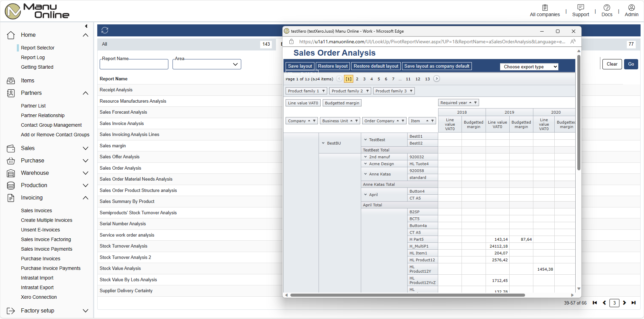Viewport: 644px width, 319px height.
Task: Open the Docs help icon
Action: click(607, 8)
